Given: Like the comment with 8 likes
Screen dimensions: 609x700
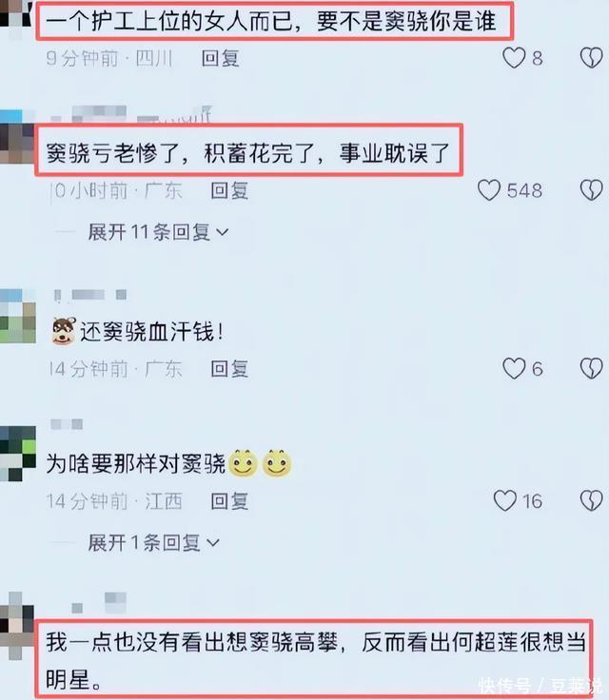Looking at the screenshot, I should (514, 58).
